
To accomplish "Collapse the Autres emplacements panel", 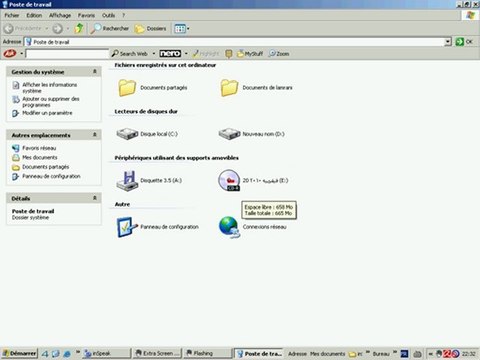I will pos(95,135).
